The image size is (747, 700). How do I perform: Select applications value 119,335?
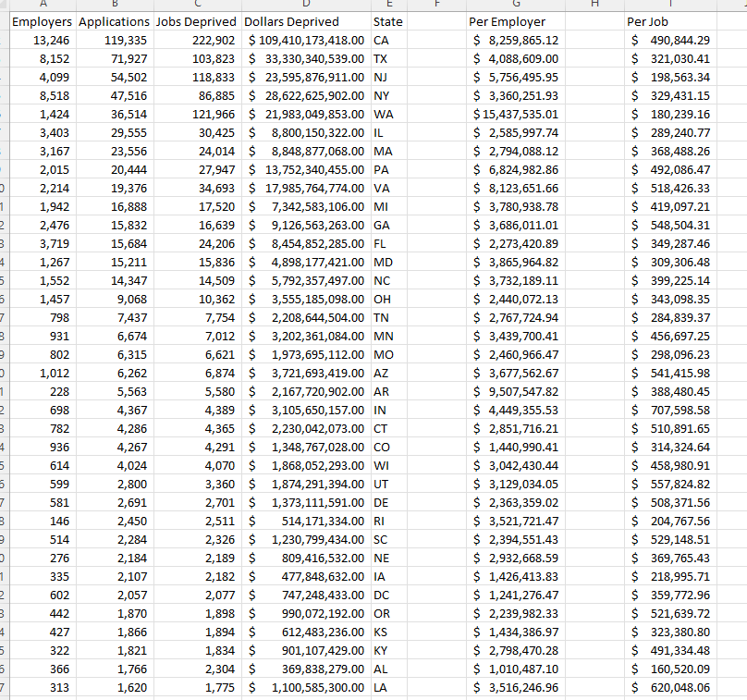click(x=115, y=41)
